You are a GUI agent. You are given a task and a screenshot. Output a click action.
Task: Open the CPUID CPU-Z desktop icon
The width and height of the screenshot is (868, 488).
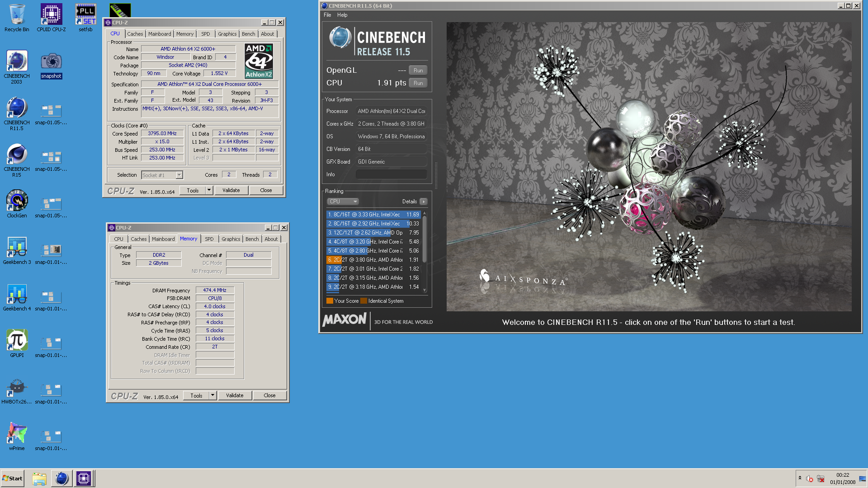(51, 18)
